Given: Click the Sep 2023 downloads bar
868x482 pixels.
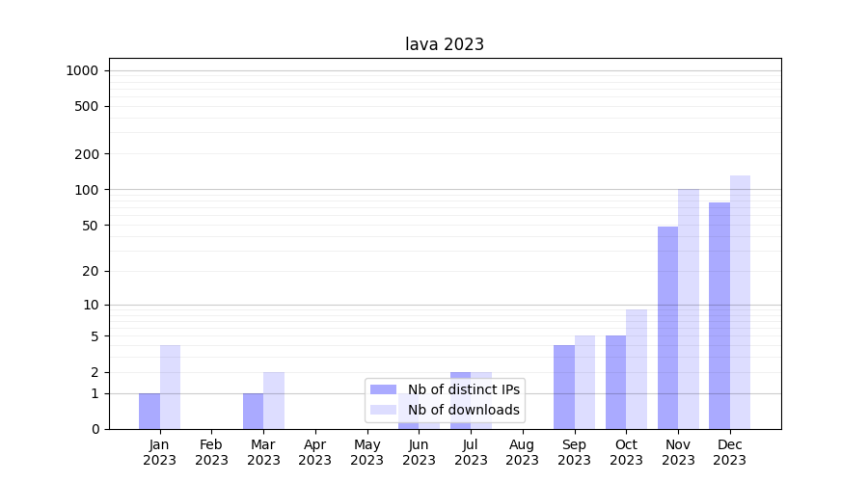Looking at the screenshot, I should click(x=584, y=382).
